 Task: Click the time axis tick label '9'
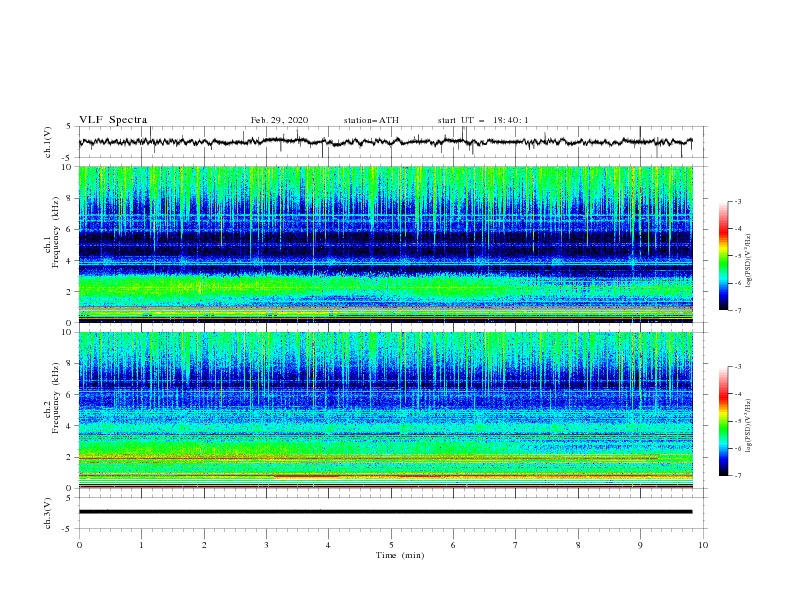[640, 545]
